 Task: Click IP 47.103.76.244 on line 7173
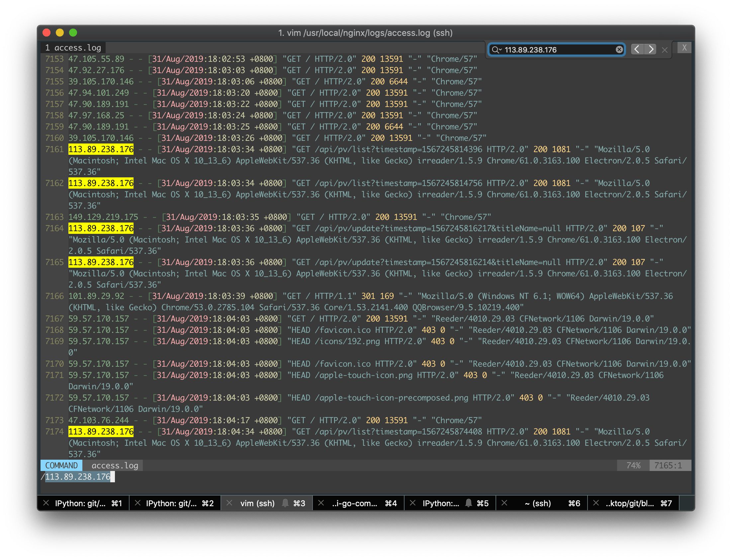click(x=99, y=420)
